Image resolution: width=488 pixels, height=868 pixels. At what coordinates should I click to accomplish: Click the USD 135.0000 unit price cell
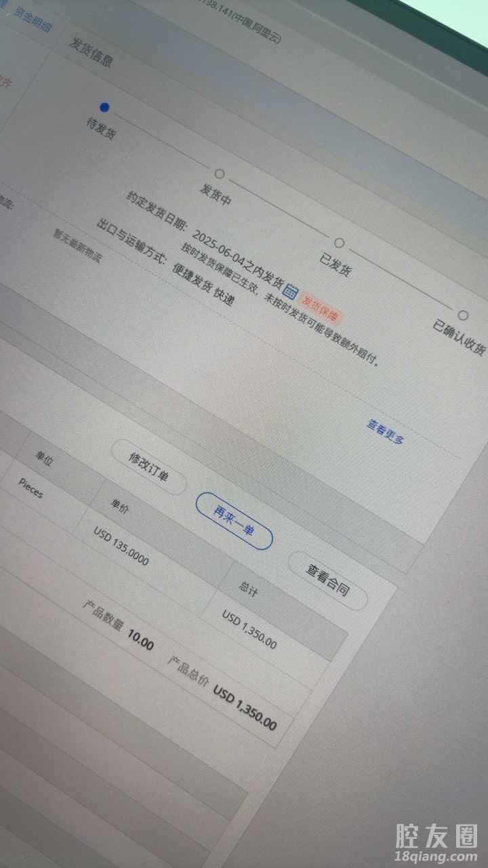click(121, 545)
